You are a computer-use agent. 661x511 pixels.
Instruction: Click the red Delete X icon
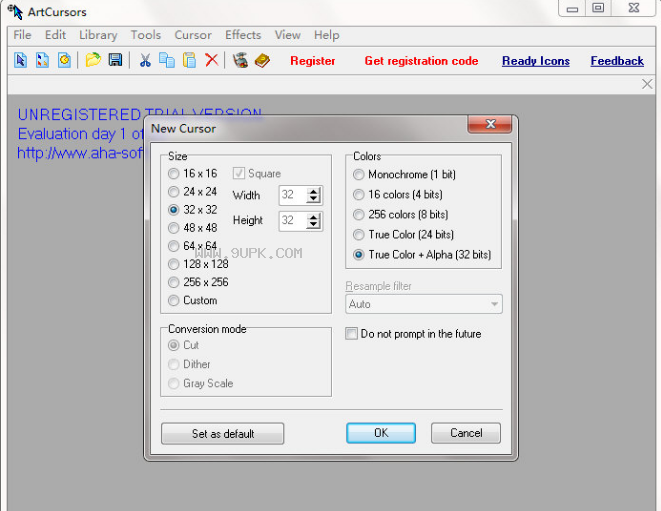212,60
